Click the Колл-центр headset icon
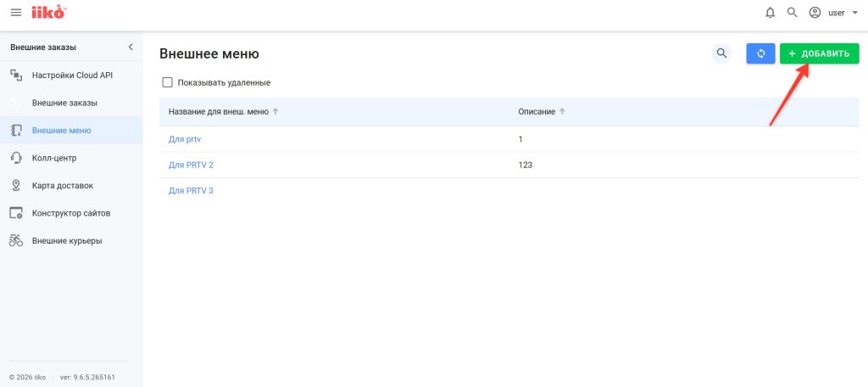 coord(16,158)
